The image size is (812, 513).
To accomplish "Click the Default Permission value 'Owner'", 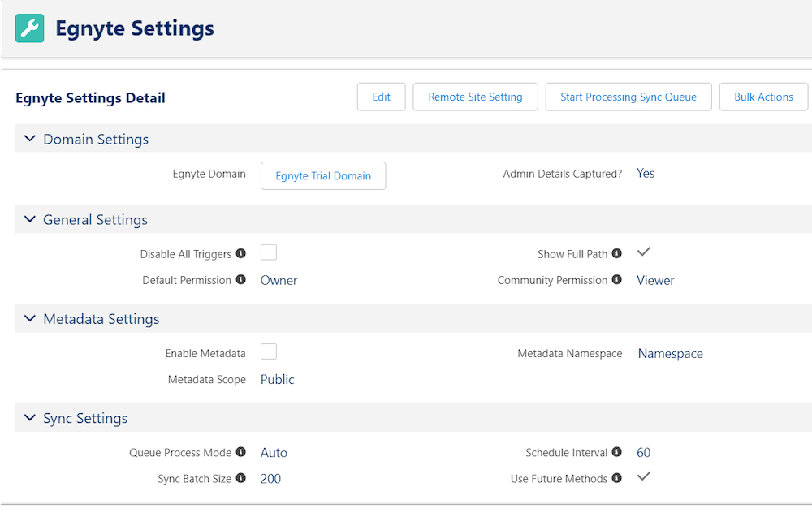I will pos(279,281).
